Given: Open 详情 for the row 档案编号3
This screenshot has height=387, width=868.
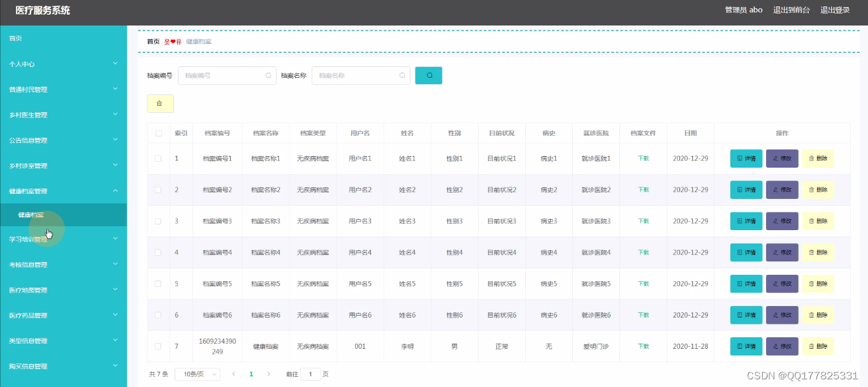Looking at the screenshot, I should pyautogui.click(x=746, y=221).
